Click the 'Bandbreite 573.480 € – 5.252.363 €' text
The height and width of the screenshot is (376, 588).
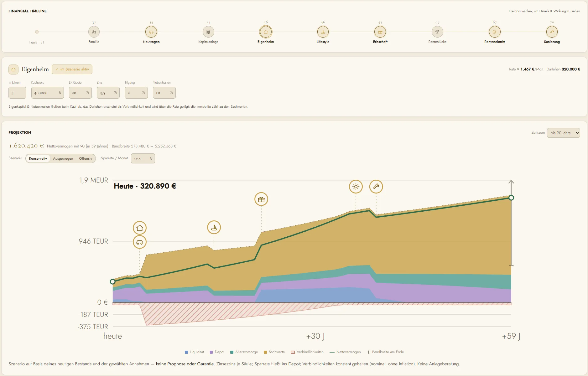pyautogui.click(x=144, y=146)
